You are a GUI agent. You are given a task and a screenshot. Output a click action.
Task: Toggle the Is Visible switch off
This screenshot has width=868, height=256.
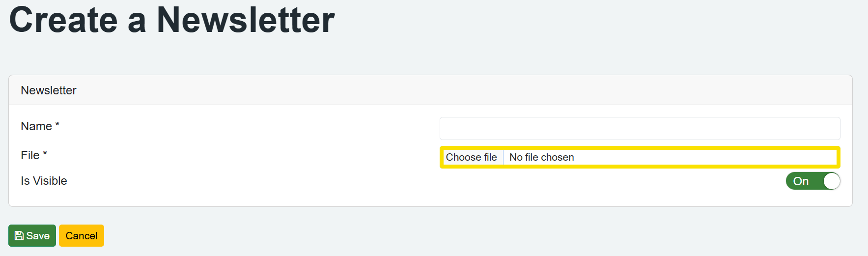[812, 181]
